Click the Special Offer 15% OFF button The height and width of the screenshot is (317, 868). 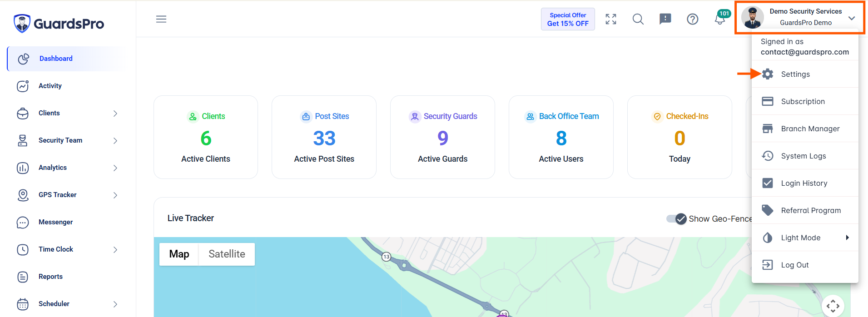(568, 19)
